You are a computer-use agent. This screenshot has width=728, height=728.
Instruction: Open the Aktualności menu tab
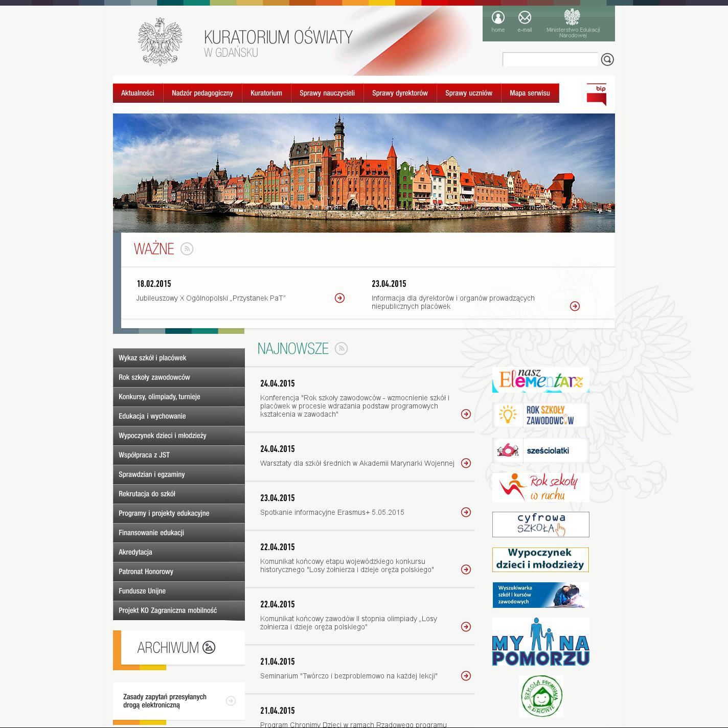tap(138, 93)
